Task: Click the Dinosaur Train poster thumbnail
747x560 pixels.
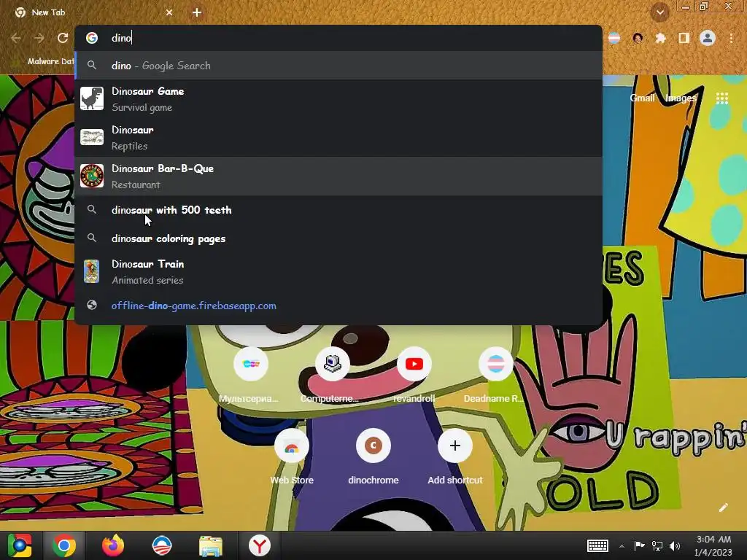Action: [x=91, y=271]
